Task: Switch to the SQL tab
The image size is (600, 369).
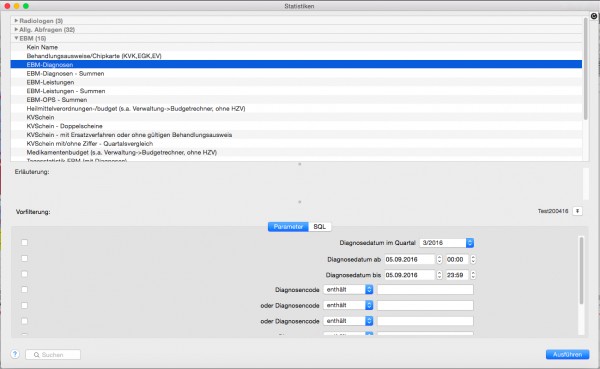Action: tap(320, 227)
